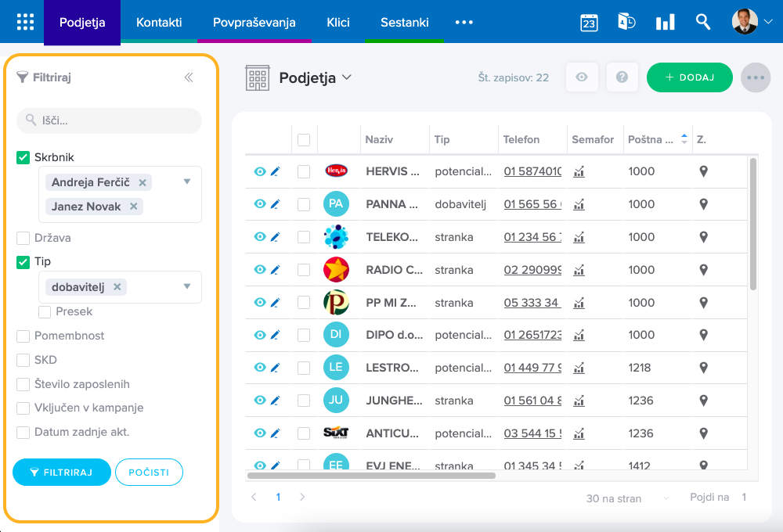Uncheck the Skrbnik filter checkbox
This screenshot has width=783, height=532.
click(23, 158)
